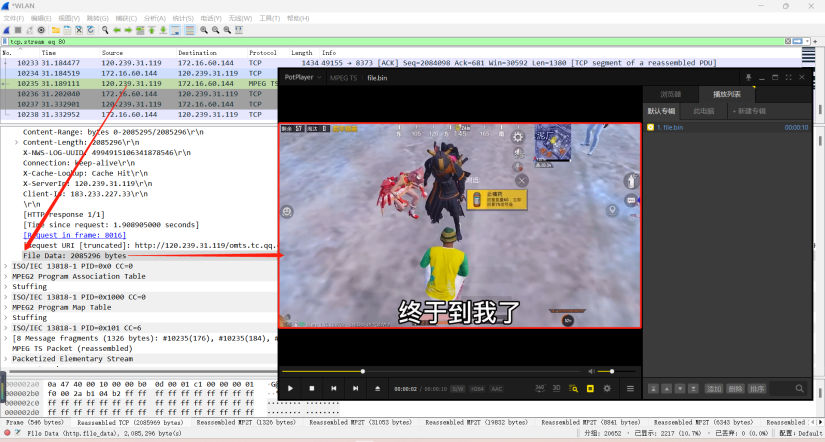Clear the display filter with X
The width and height of the screenshot is (825, 442).
(788, 41)
